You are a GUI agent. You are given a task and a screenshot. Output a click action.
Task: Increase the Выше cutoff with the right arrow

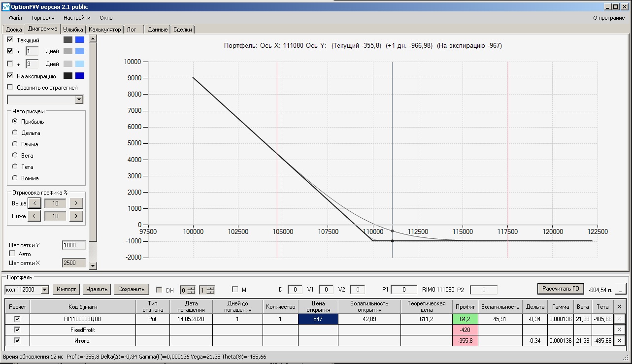coord(76,203)
